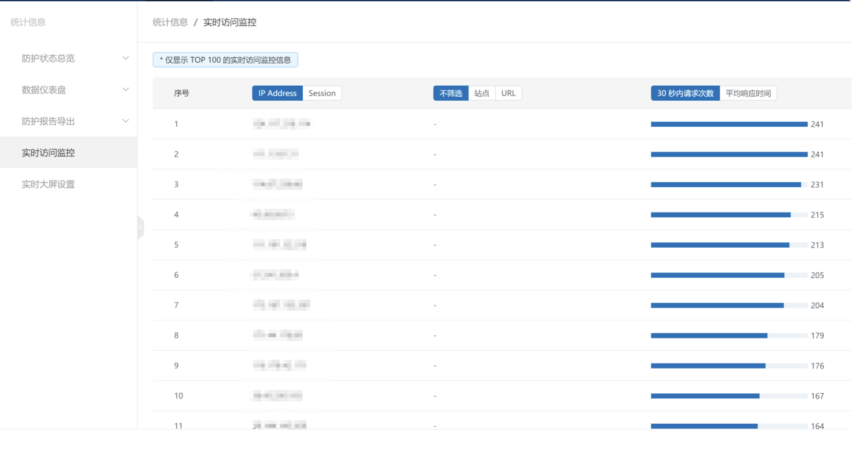Expand the 数据仪表盘 menu chevron
The width and height of the screenshot is (868, 455).
coord(125,90)
